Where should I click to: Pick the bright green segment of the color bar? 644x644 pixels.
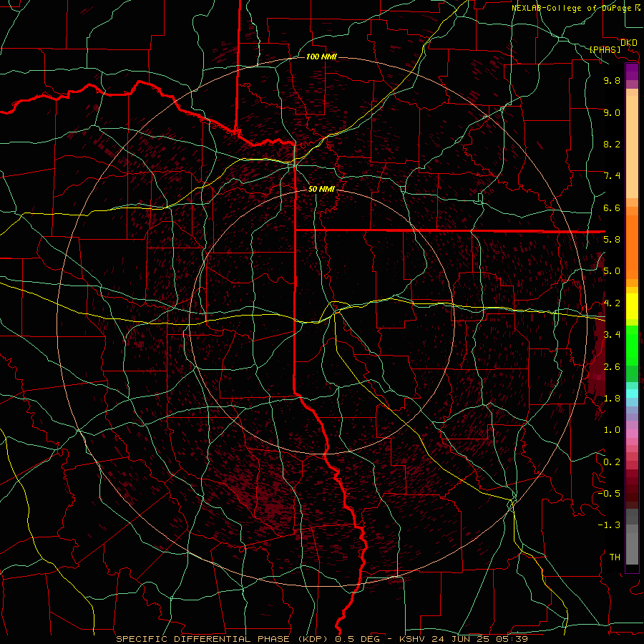click(632, 345)
